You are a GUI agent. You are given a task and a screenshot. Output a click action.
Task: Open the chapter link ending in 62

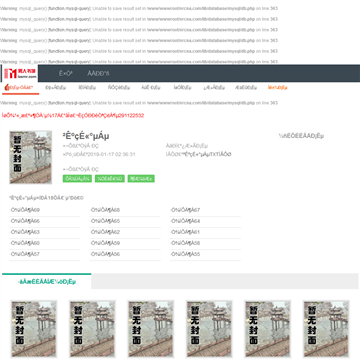click(x=105, y=232)
